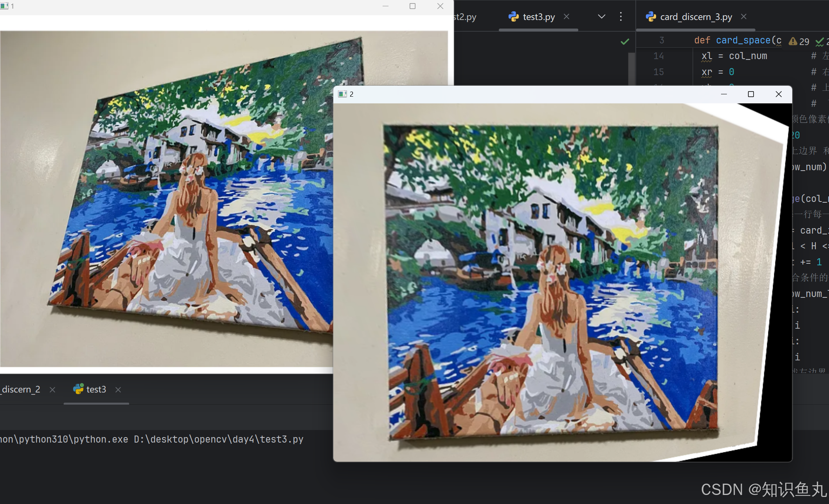The image size is (829, 504).
Task: Click the test3.py editor vertical scrollbar
Action: [x=631, y=69]
